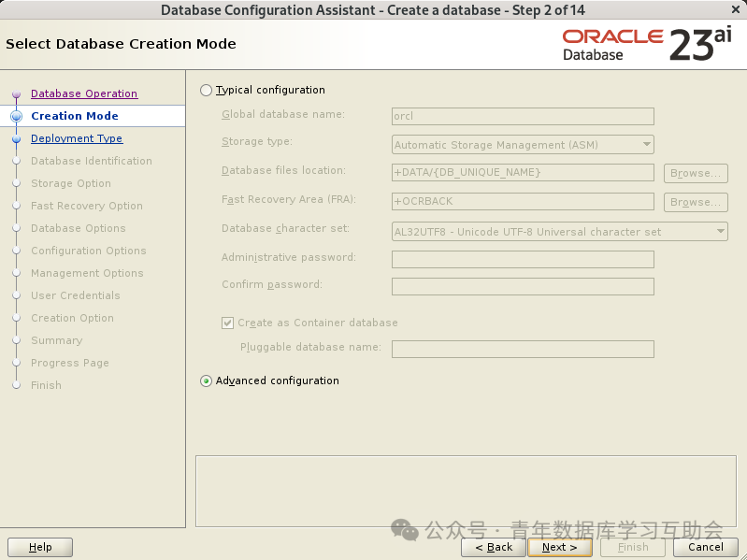The height and width of the screenshot is (560, 747).
Task: Open the Database character set dropdown
Action: pos(559,232)
